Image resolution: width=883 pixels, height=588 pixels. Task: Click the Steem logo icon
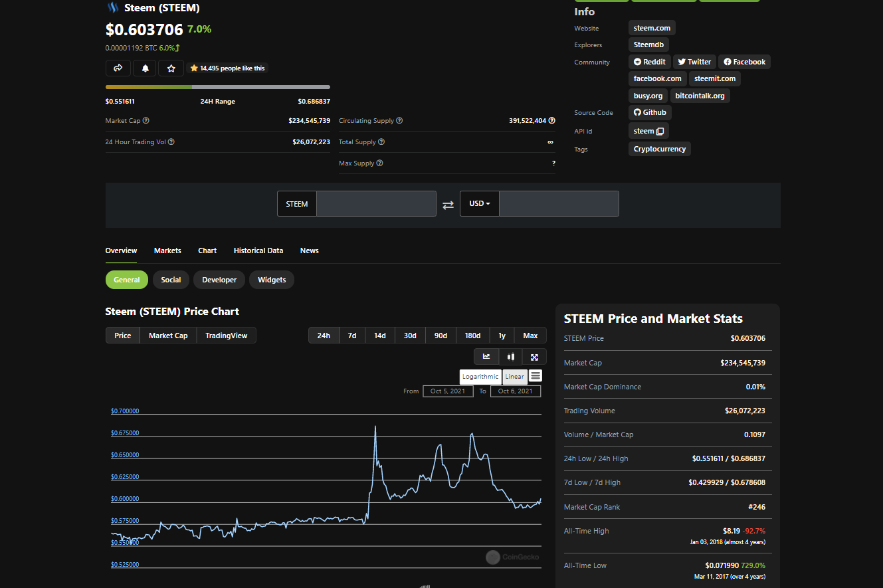[112, 8]
